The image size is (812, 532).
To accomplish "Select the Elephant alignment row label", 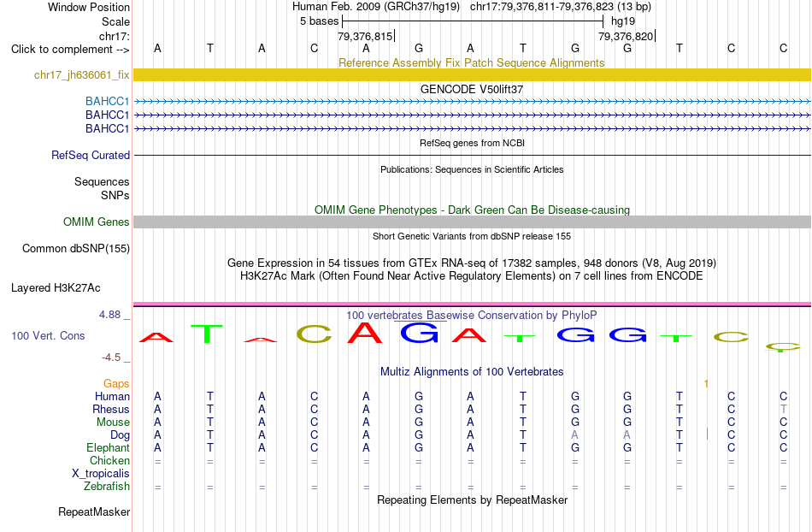I will (108, 447).
